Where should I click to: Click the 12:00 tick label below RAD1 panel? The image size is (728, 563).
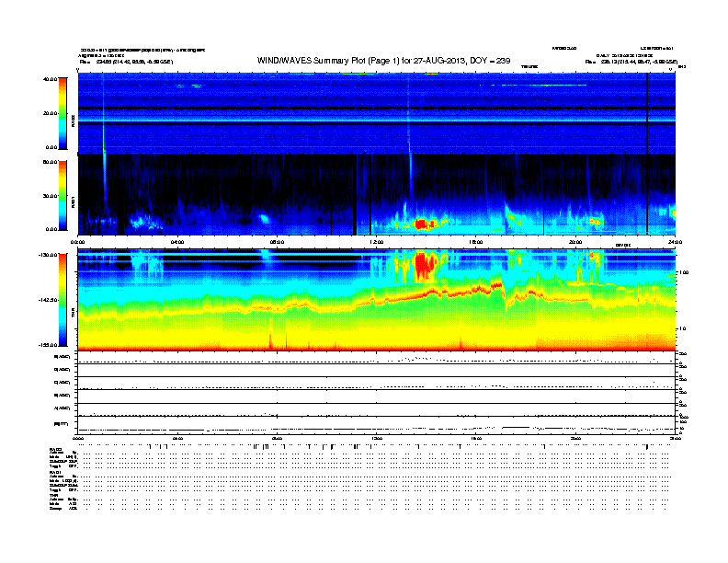[x=376, y=242]
